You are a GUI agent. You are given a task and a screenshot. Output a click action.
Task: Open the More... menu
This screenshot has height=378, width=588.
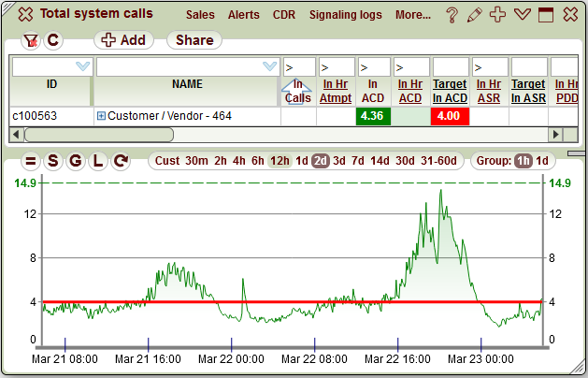pyautogui.click(x=413, y=16)
